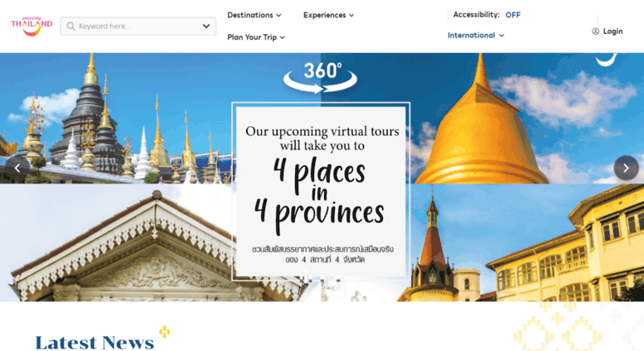Go to the previous banner slide
Image resolution: width=644 pixels, height=351 pixels.
pyautogui.click(x=17, y=168)
